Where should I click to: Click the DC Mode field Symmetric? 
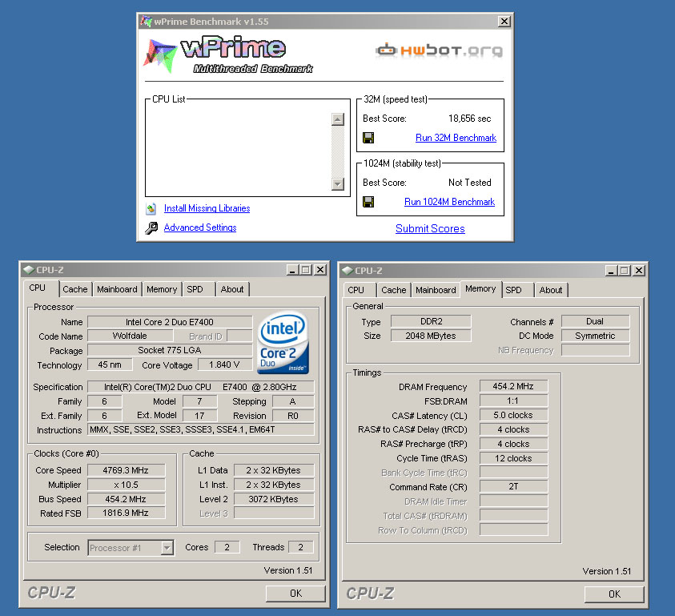(596, 336)
